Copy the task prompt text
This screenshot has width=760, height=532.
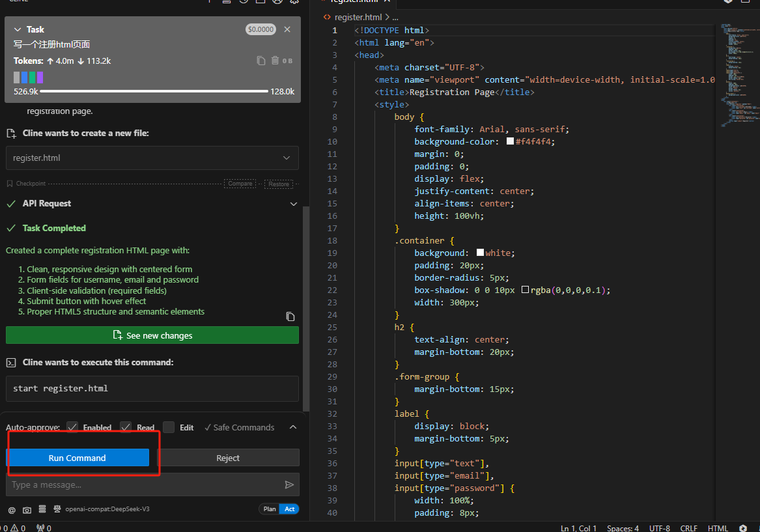(x=260, y=61)
